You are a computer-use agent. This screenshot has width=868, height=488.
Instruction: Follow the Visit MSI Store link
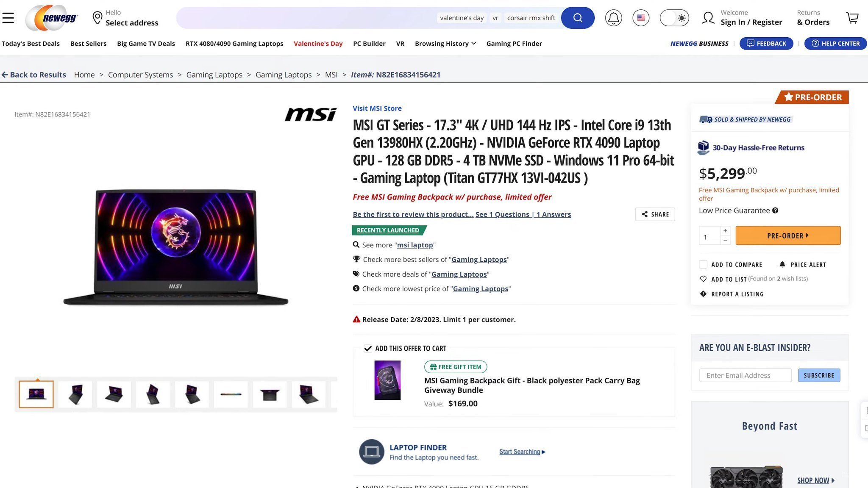[x=377, y=108]
